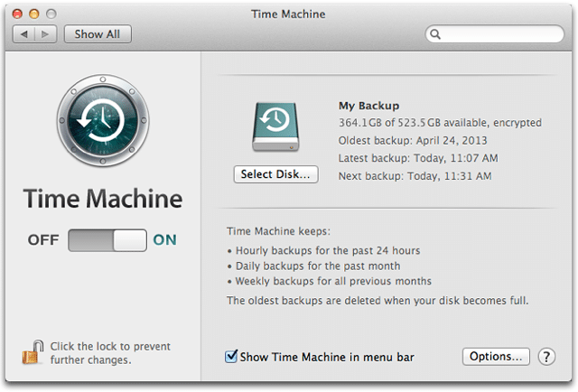Open the Select Disk... dialog
The height and width of the screenshot is (392, 578).
click(x=275, y=174)
